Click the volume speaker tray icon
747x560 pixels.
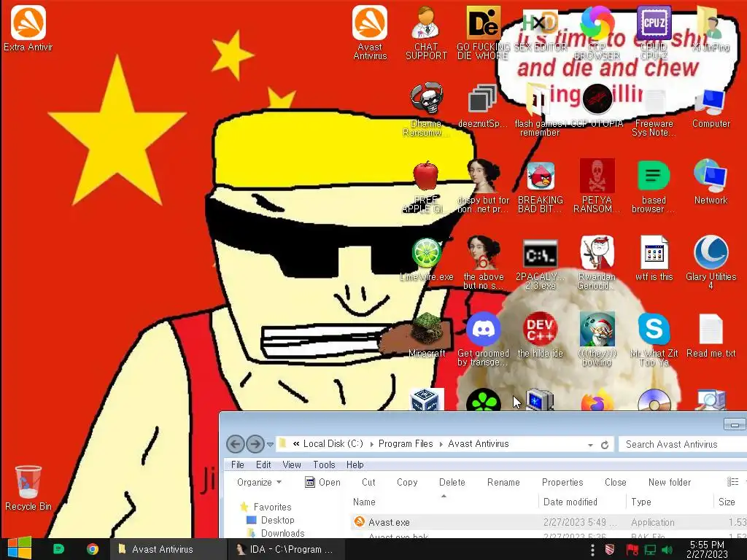[667, 550]
